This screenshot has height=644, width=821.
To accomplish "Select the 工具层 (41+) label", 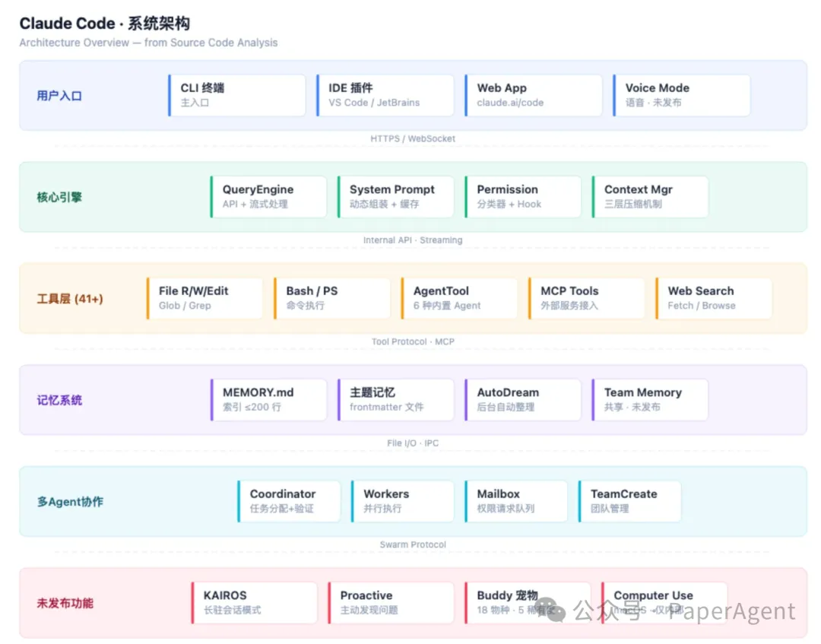I will click(x=70, y=299).
